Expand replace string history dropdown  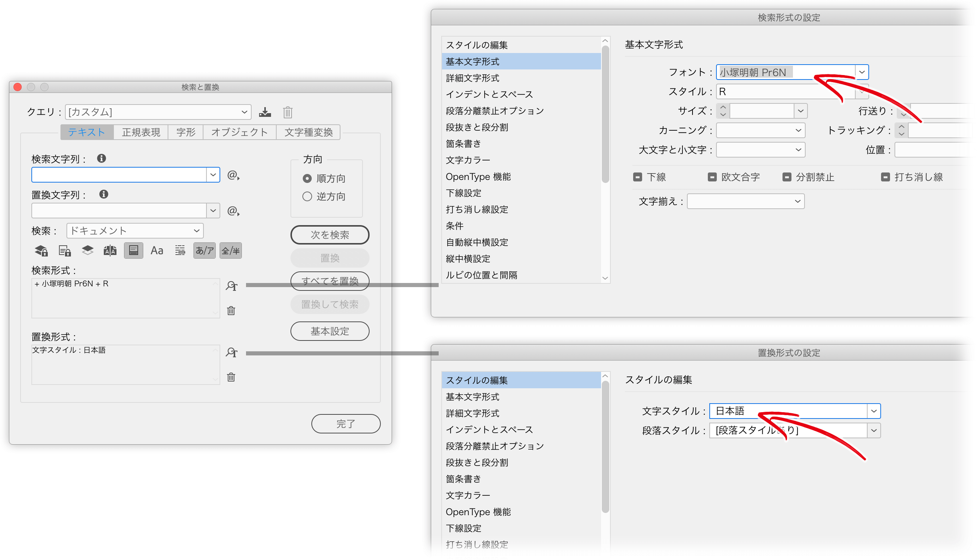pyautogui.click(x=213, y=211)
